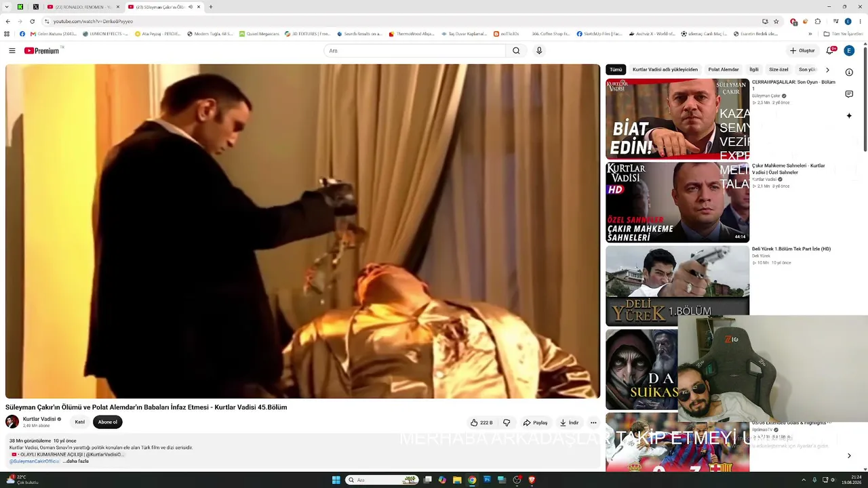Click the İndir download button

[569, 422]
